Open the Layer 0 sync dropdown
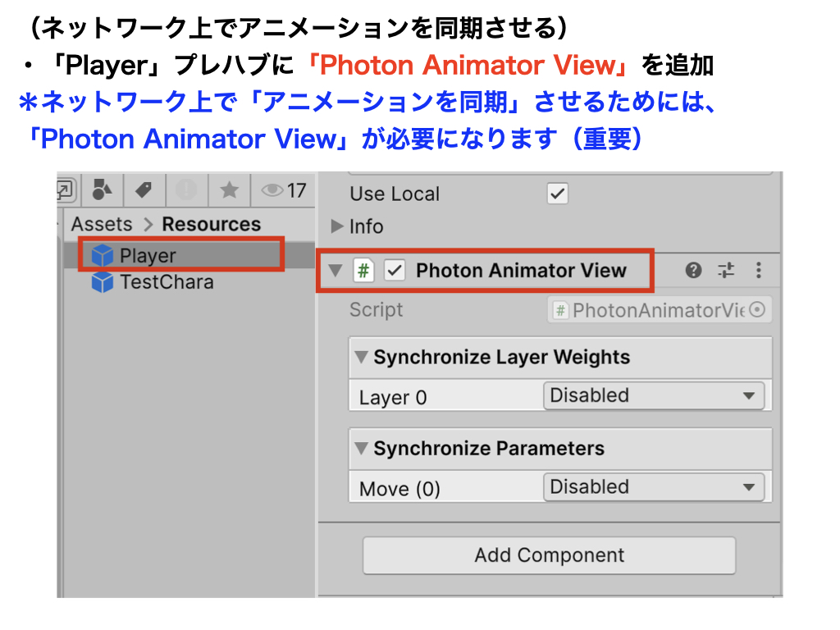Image resolution: width=840 pixels, height=630 pixels. (654, 396)
